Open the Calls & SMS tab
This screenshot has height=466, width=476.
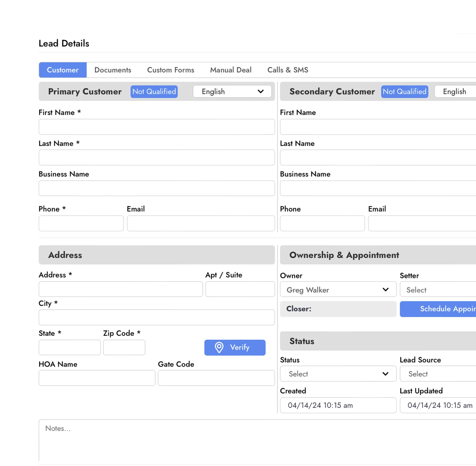click(x=287, y=70)
